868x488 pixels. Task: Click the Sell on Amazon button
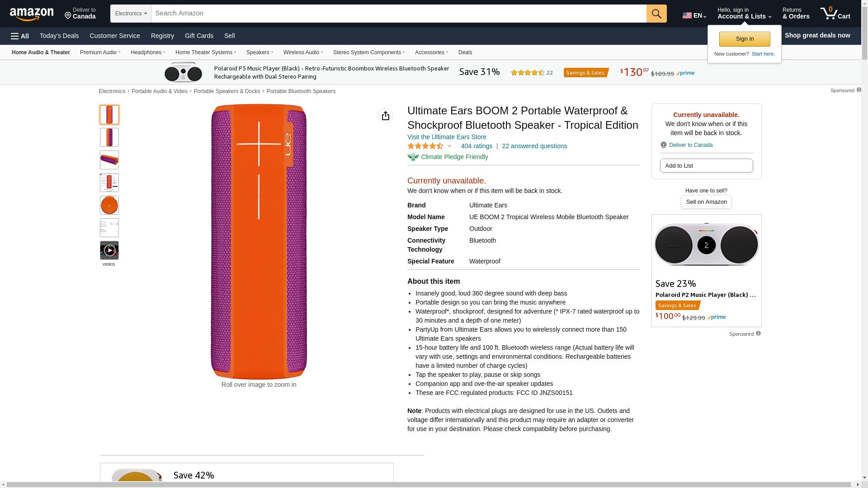tap(706, 202)
